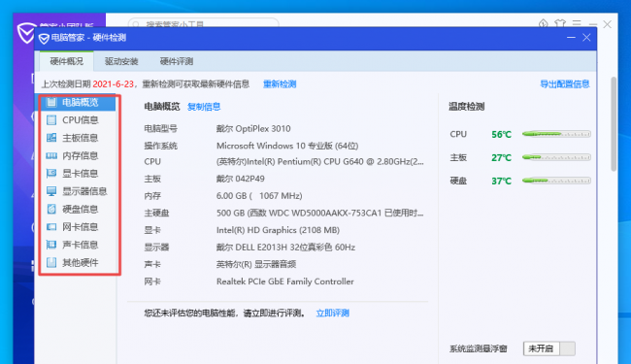Click the Intel Pentium CPU G640 text
631x364 pixels.
click(x=320, y=162)
